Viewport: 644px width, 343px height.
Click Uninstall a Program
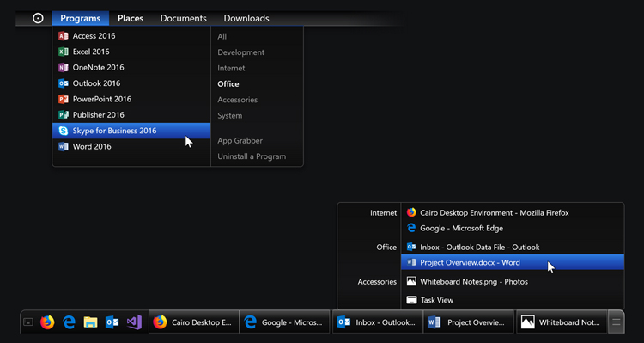tap(252, 156)
